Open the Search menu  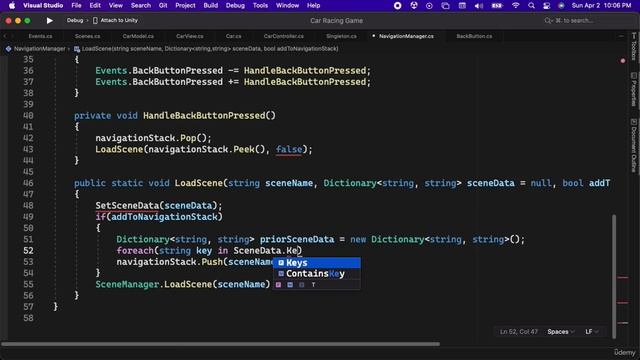[141, 6]
